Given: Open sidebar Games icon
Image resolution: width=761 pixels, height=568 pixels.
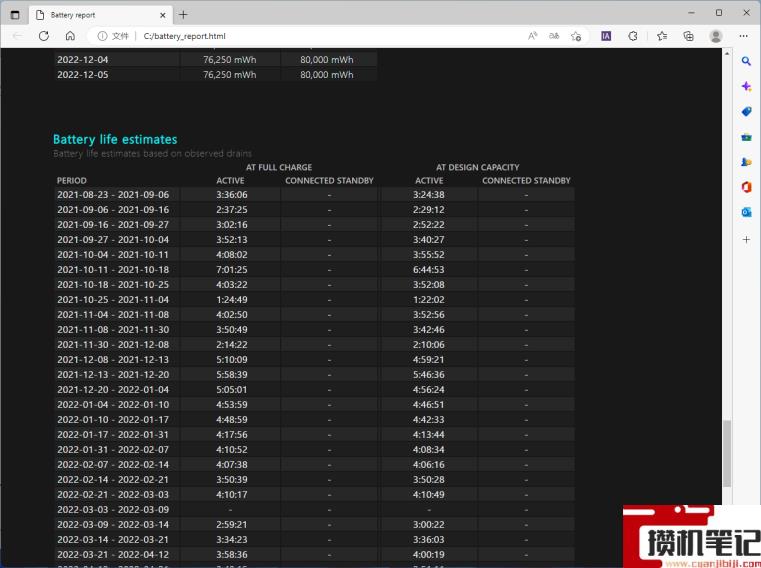Looking at the screenshot, I should (746, 162).
